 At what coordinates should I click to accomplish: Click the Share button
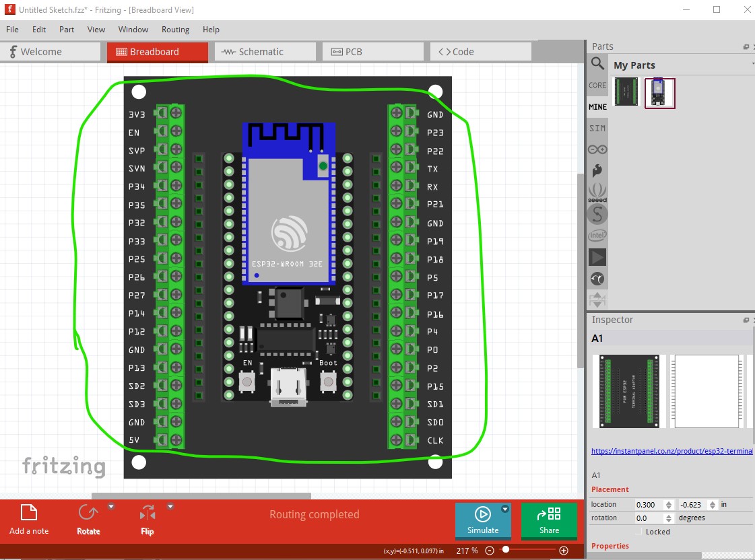[x=549, y=520]
